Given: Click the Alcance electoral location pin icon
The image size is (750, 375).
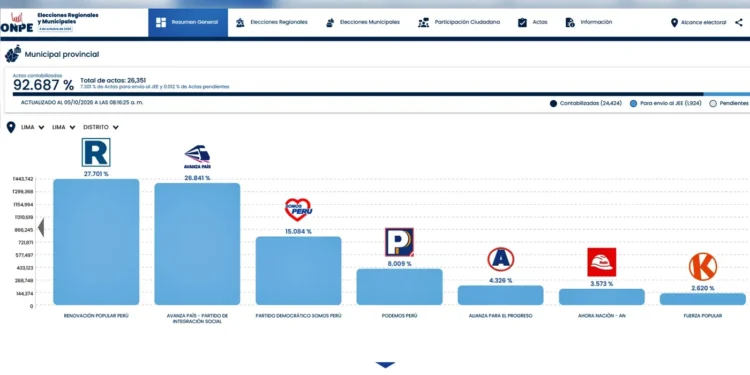Looking at the screenshot, I should 674,22.
